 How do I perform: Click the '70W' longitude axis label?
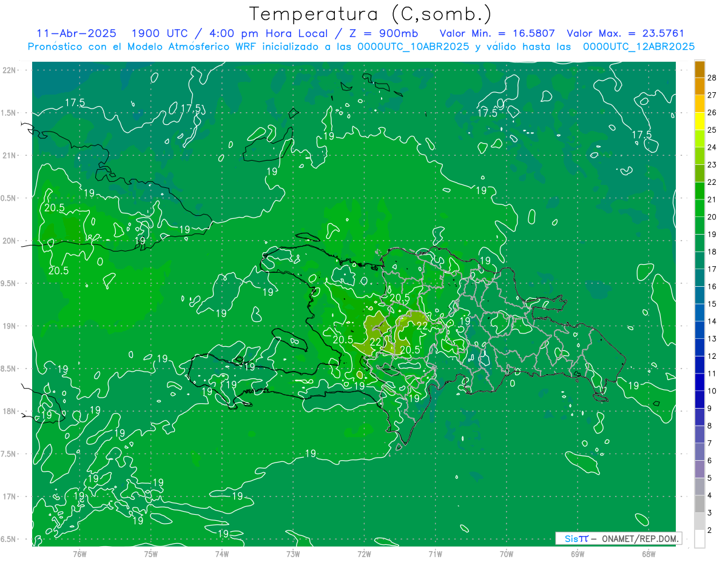point(507,553)
